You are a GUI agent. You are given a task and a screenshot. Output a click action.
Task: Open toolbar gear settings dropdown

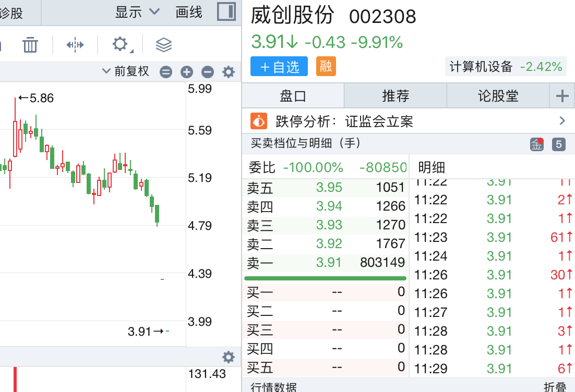[x=122, y=45]
